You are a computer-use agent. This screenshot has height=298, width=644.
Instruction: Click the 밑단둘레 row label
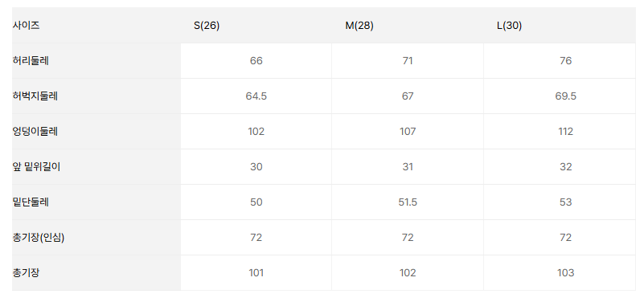pos(31,202)
